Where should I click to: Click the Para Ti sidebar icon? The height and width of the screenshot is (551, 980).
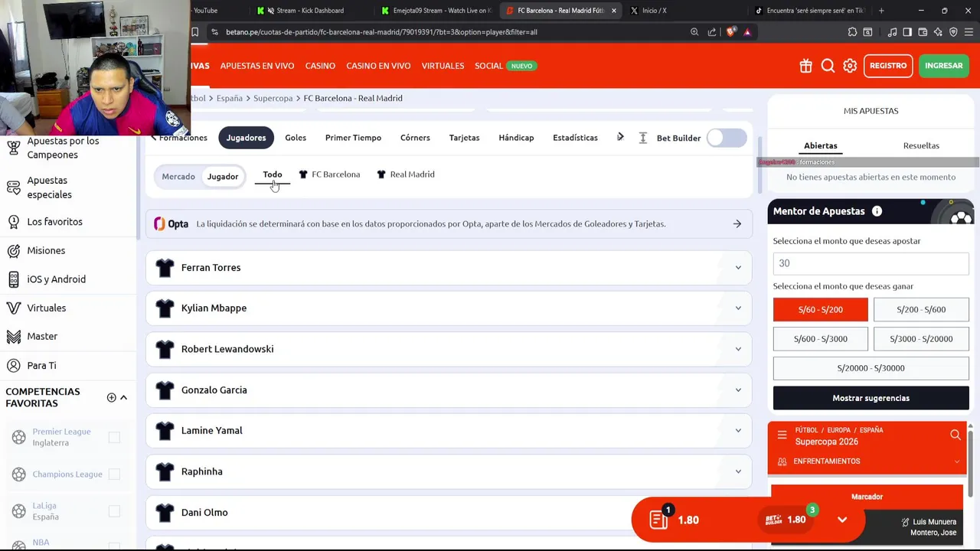pyautogui.click(x=13, y=365)
